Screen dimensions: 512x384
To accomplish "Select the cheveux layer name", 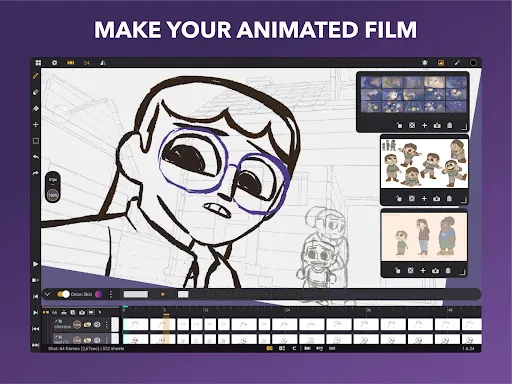I will 62,327.
